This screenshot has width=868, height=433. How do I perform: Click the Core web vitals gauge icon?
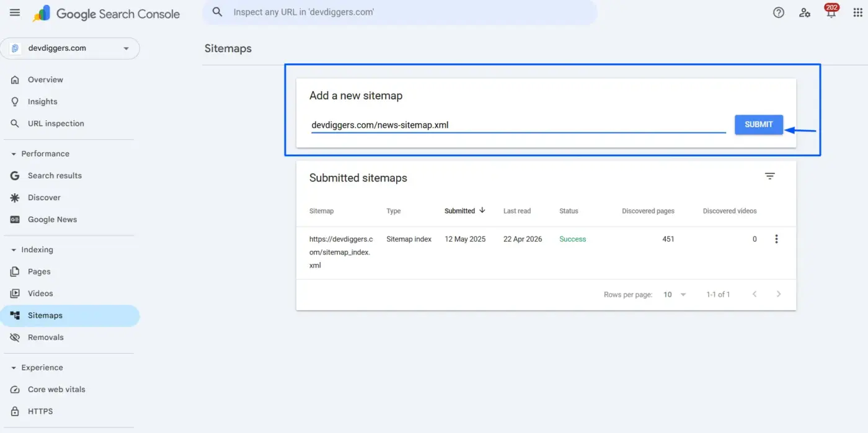[15, 390]
